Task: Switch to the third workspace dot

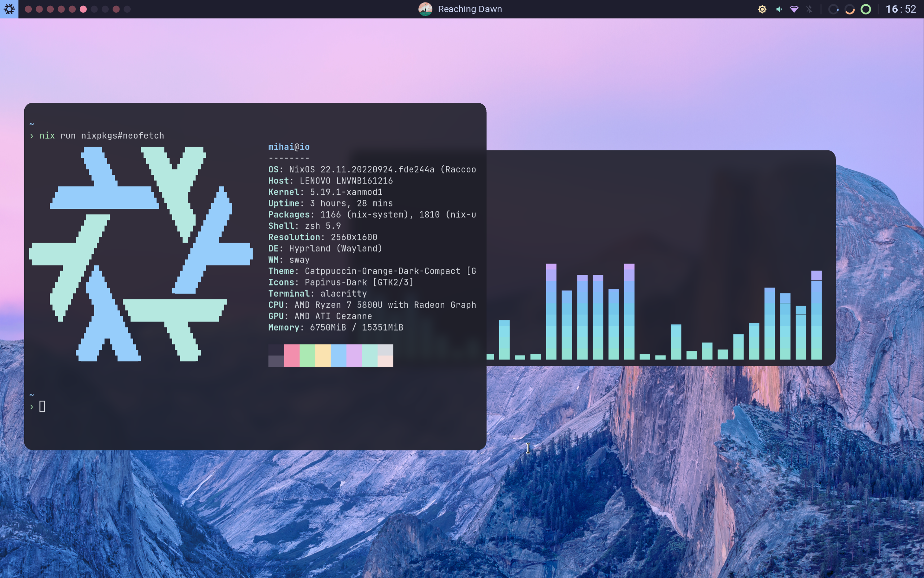Action: pos(51,9)
